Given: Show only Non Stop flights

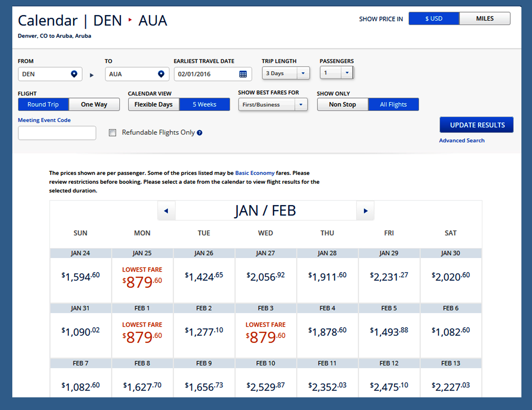Looking at the screenshot, I should pyautogui.click(x=342, y=104).
